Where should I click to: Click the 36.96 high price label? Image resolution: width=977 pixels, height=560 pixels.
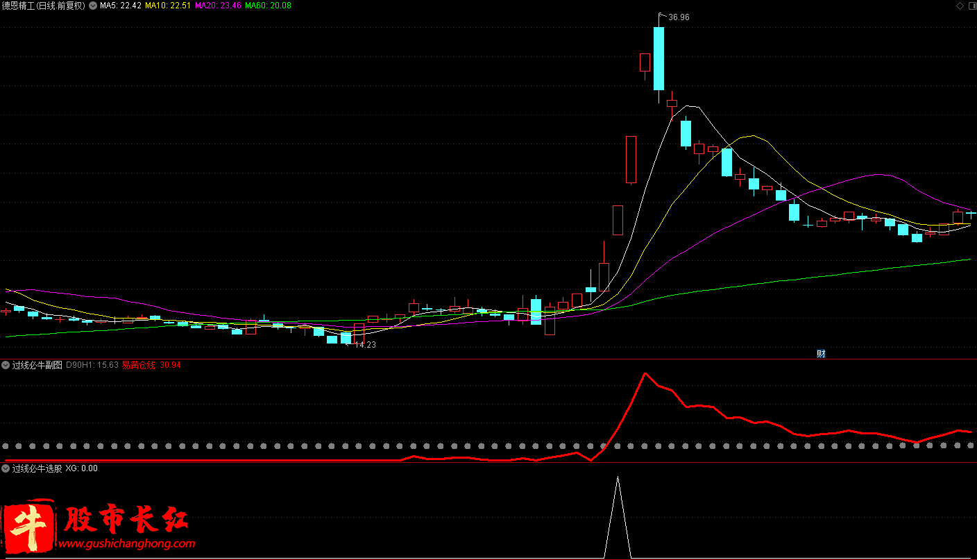tap(679, 17)
